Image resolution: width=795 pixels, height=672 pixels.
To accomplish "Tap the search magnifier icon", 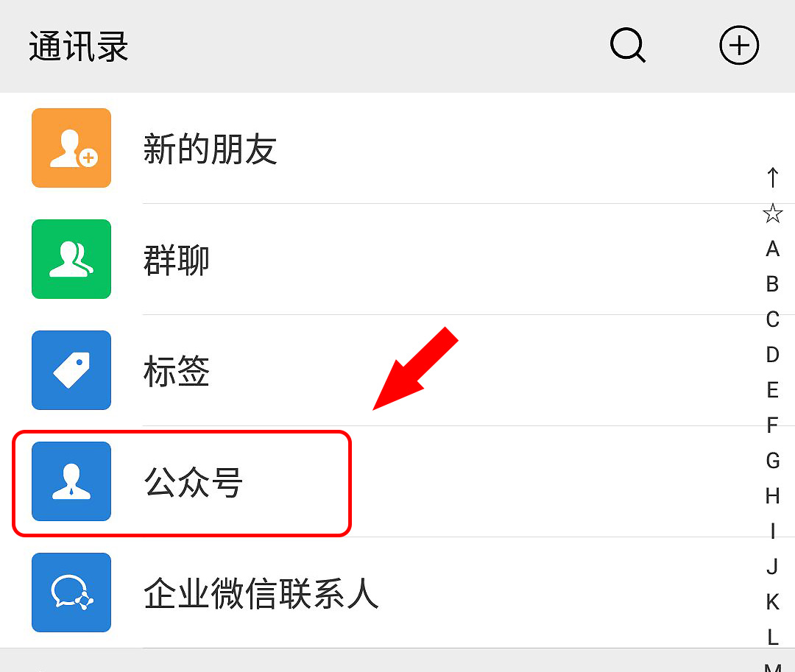I will point(628,46).
